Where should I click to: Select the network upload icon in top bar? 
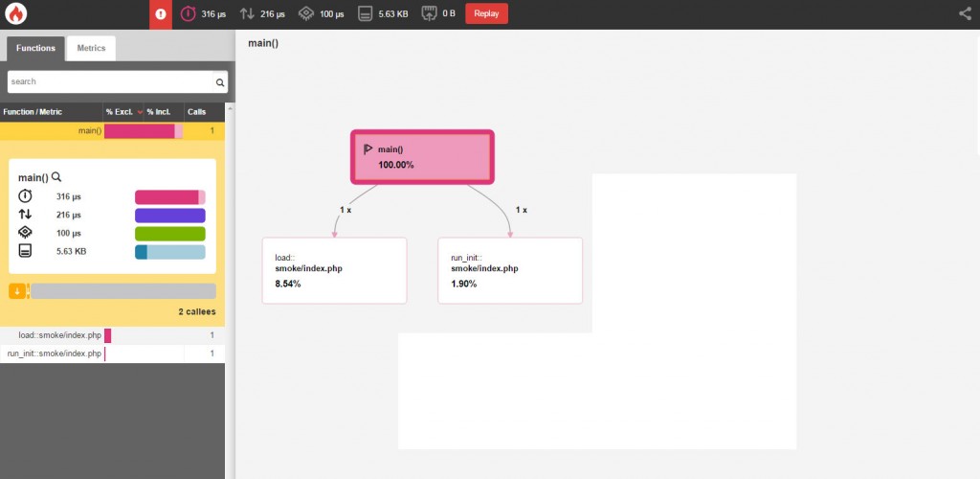(430, 13)
